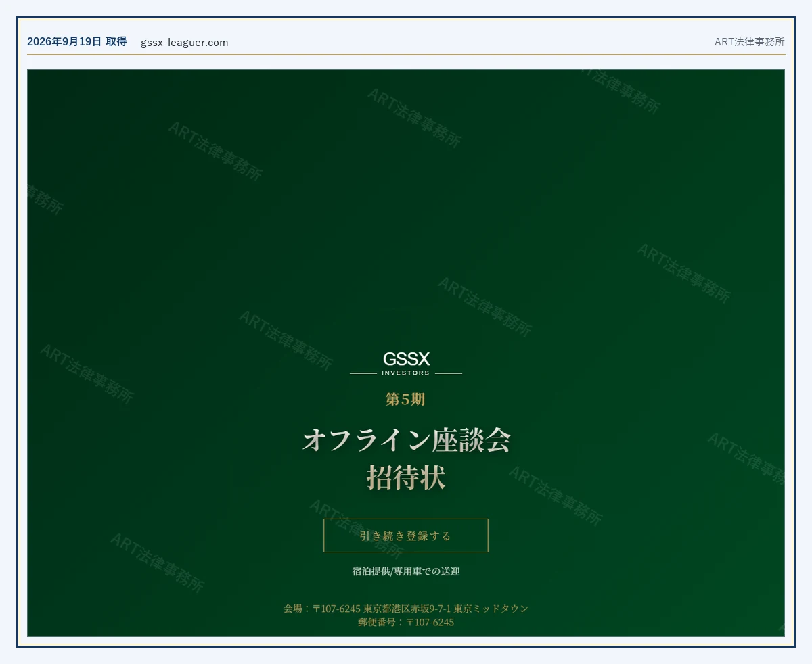
Task: Click the 郵便番号：〒107-6245 line
Action: [406, 622]
